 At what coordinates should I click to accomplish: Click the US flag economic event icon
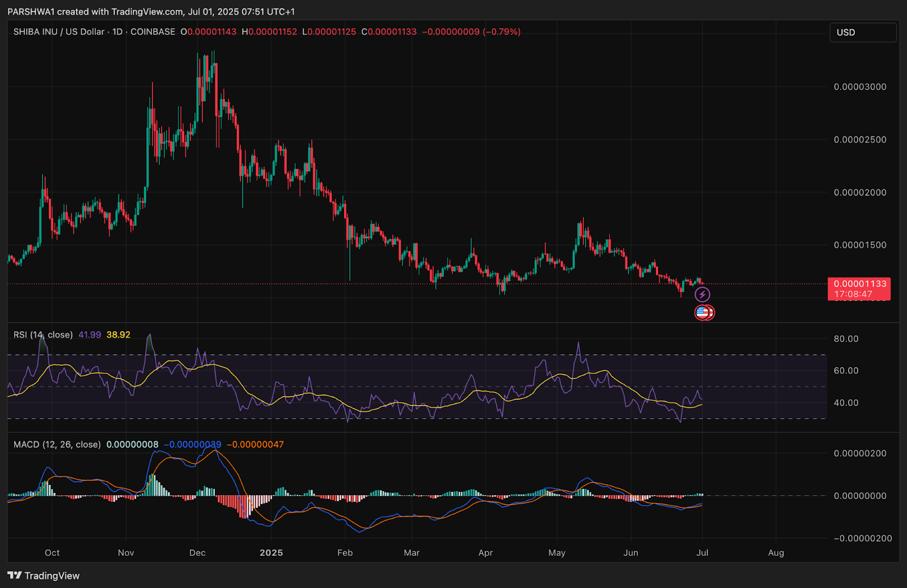pyautogui.click(x=703, y=312)
